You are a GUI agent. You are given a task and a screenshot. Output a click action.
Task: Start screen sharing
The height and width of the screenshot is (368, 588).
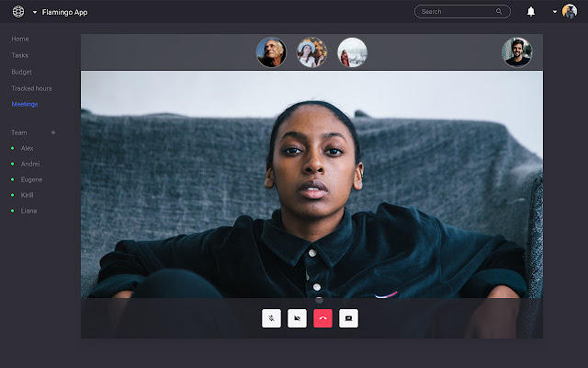349,318
